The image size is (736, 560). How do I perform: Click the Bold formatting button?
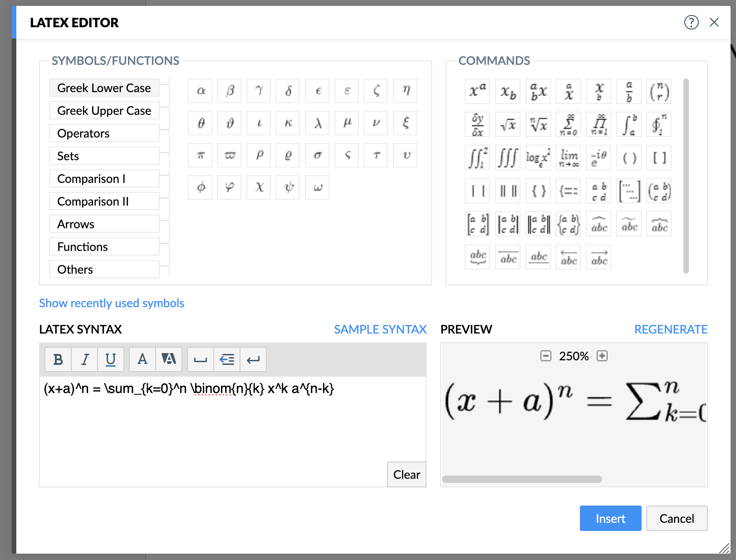[x=58, y=359]
